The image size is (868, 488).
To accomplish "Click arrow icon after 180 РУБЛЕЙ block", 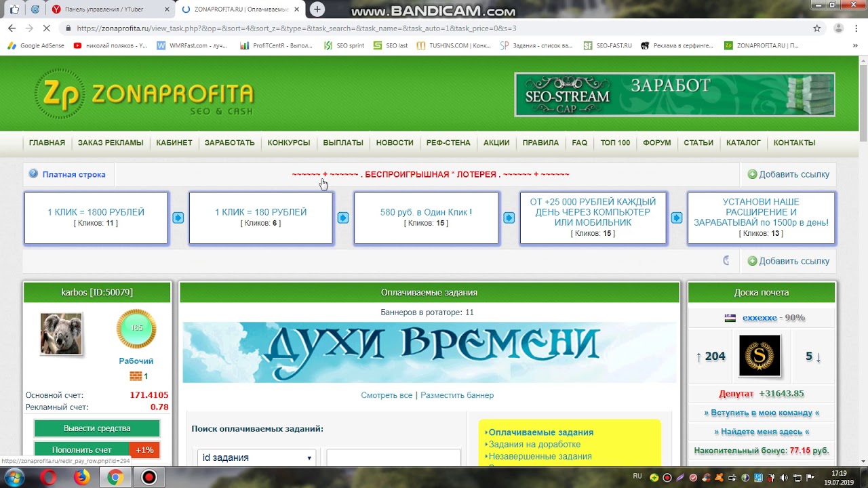I will 343,218.
